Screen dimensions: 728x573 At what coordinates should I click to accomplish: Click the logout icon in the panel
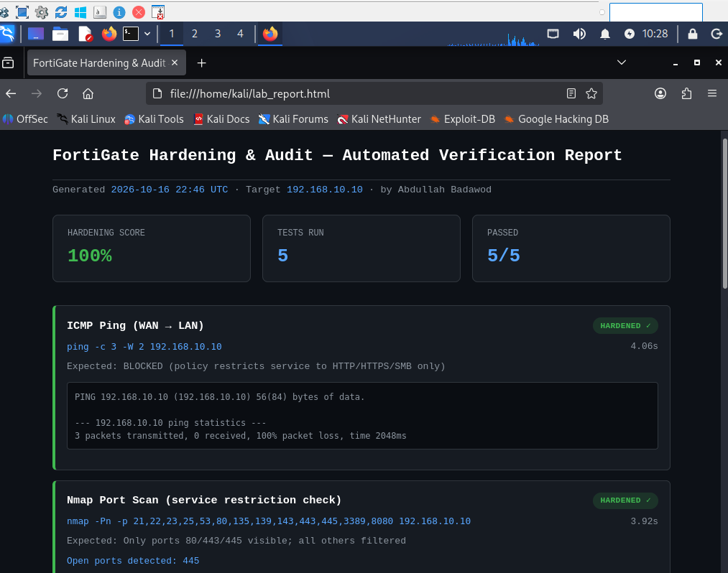(x=717, y=34)
